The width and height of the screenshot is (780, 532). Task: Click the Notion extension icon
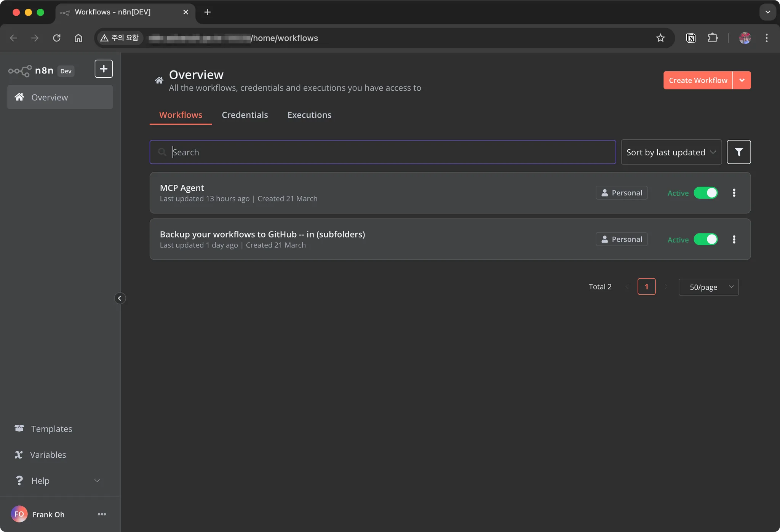pyautogui.click(x=691, y=38)
